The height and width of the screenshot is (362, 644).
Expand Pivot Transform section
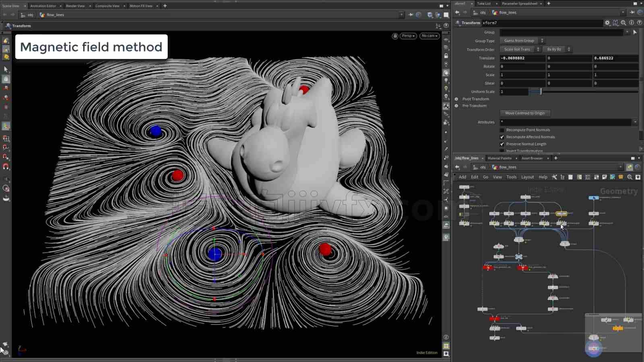click(x=456, y=99)
